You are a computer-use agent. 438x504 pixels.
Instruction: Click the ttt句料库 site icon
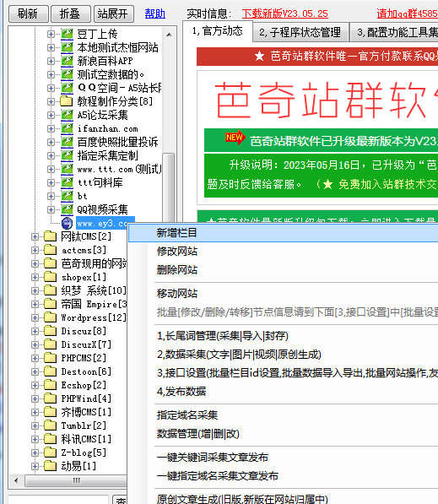click(x=67, y=182)
